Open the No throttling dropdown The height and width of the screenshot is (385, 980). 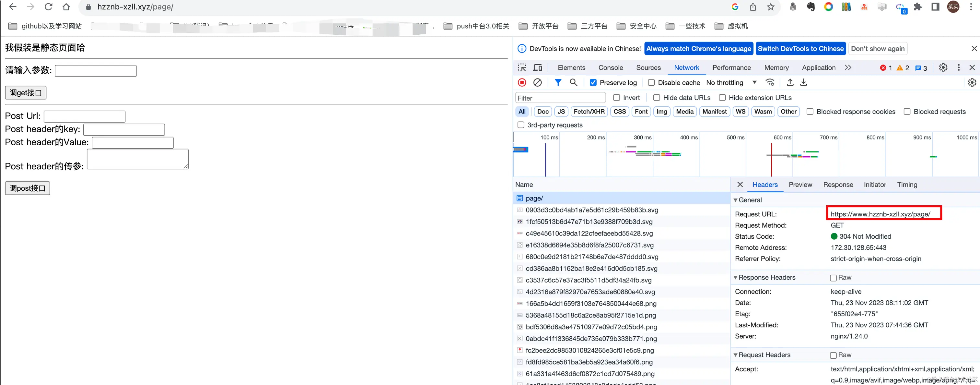tap(731, 83)
